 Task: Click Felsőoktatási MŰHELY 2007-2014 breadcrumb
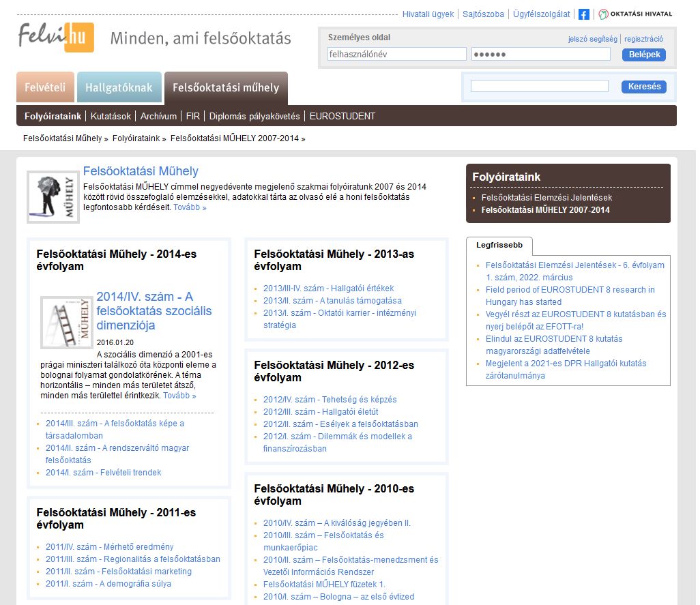coord(235,138)
